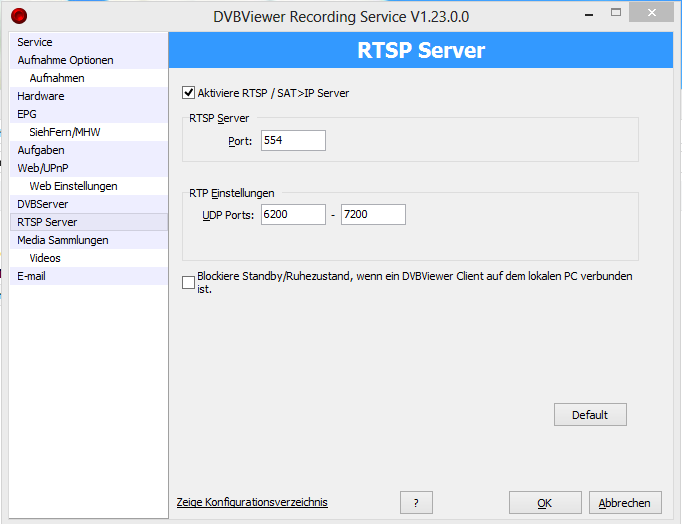Click the Abbrechen button

point(625,503)
